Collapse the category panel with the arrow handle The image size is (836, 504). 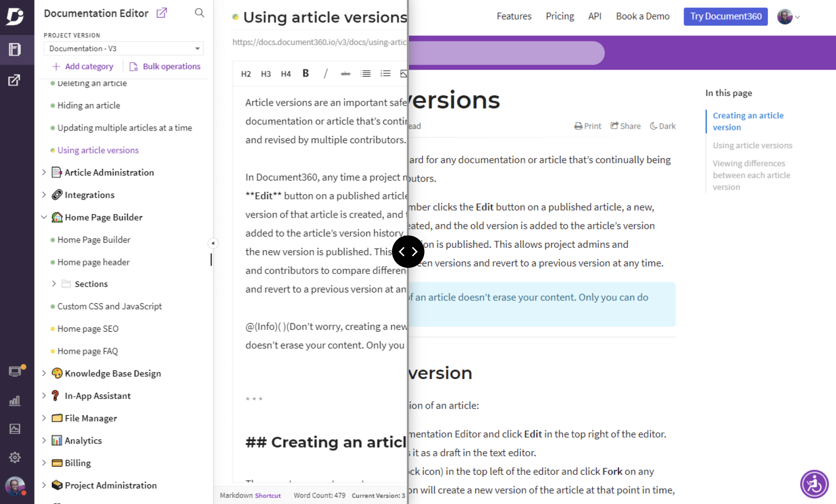click(x=213, y=243)
